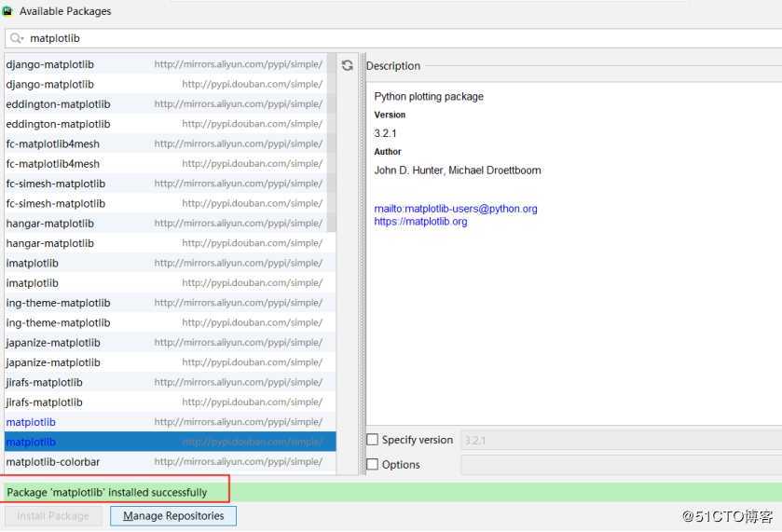Click the 'Python plotting package' description text

(429, 97)
